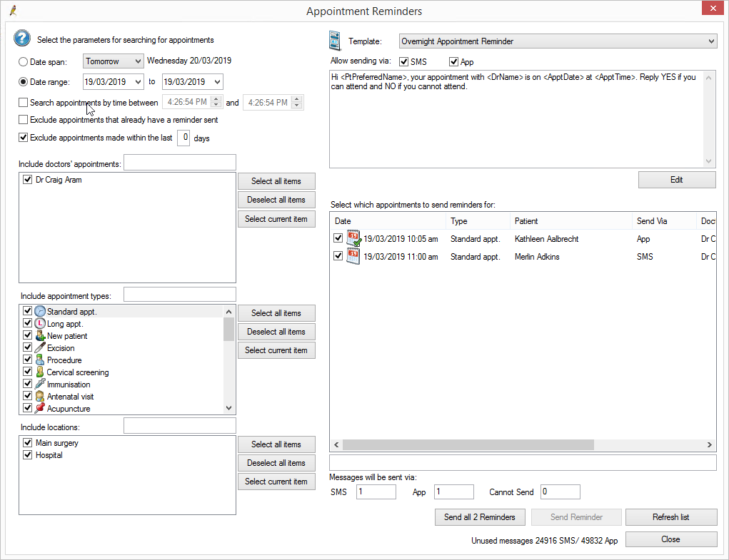
Task: Toggle the SMS sending checkbox
Action: tap(403, 62)
